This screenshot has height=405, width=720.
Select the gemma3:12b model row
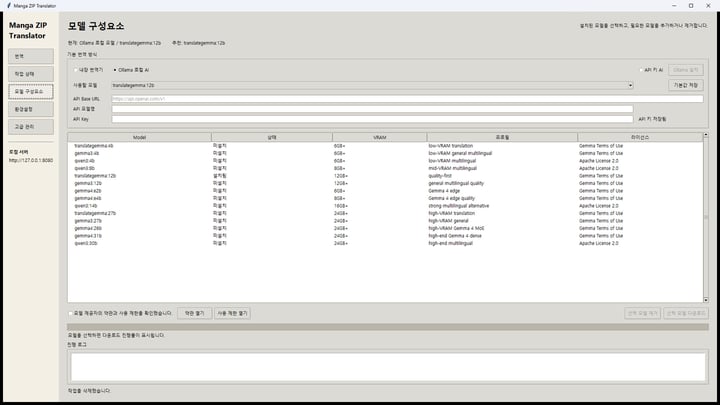pyautogui.click(x=385, y=183)
